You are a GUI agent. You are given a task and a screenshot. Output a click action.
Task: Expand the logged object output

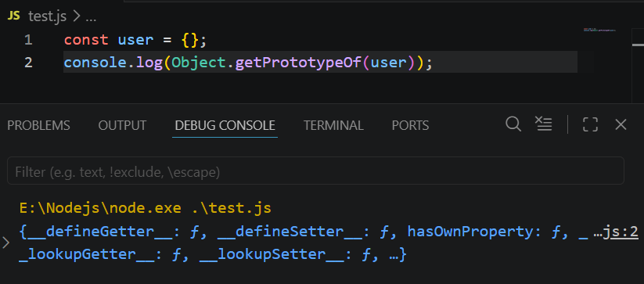(5, 243)
